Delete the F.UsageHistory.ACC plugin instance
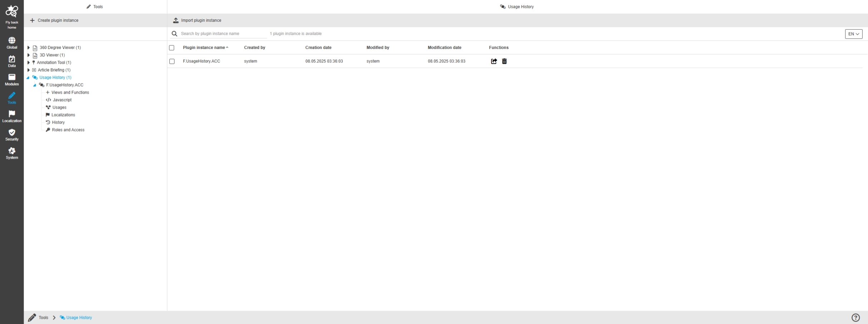The width and height of the screenshot is (868, 324). click(504, 61)
